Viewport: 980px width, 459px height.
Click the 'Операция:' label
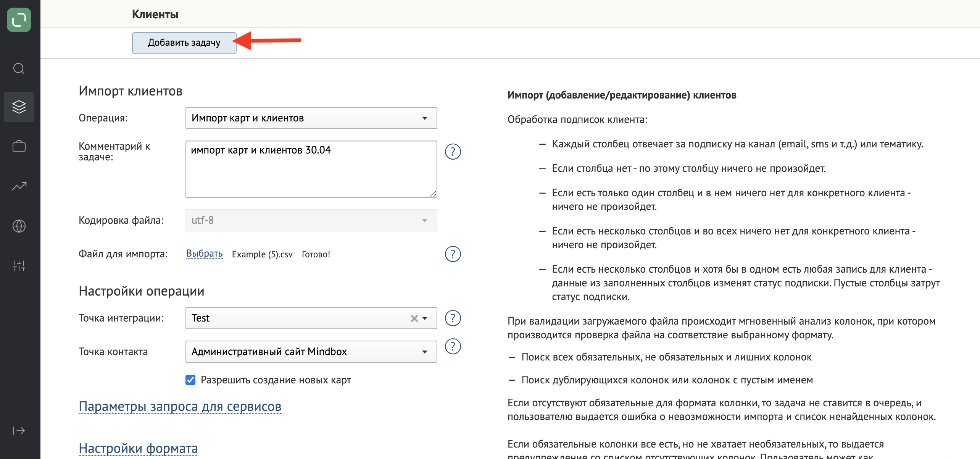tap(103, 118)
